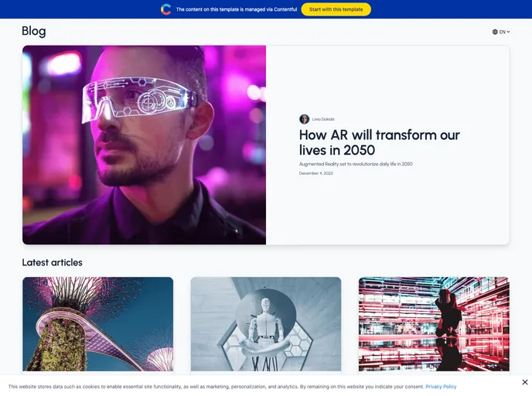Click the December 4, 2022 date

(315, 173)
